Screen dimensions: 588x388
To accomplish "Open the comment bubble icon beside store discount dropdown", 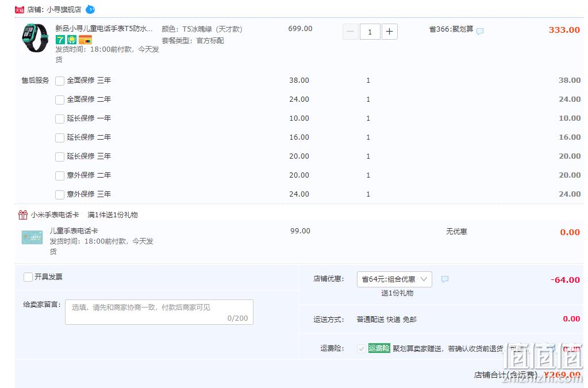I will (x=445, y=279).
